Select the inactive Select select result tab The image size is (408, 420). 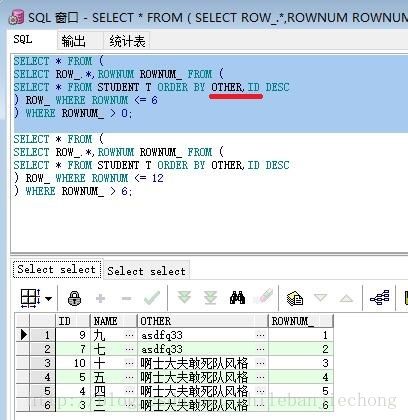146,271
